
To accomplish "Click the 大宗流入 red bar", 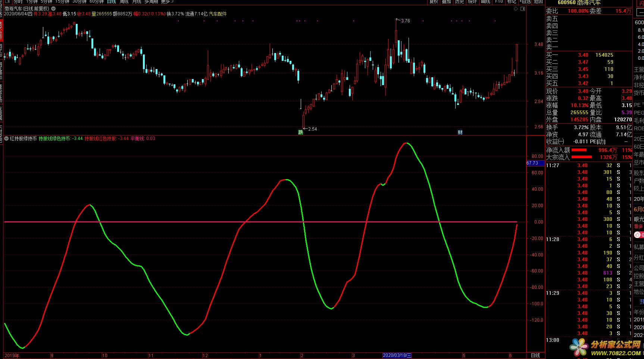I will [582, 157].
